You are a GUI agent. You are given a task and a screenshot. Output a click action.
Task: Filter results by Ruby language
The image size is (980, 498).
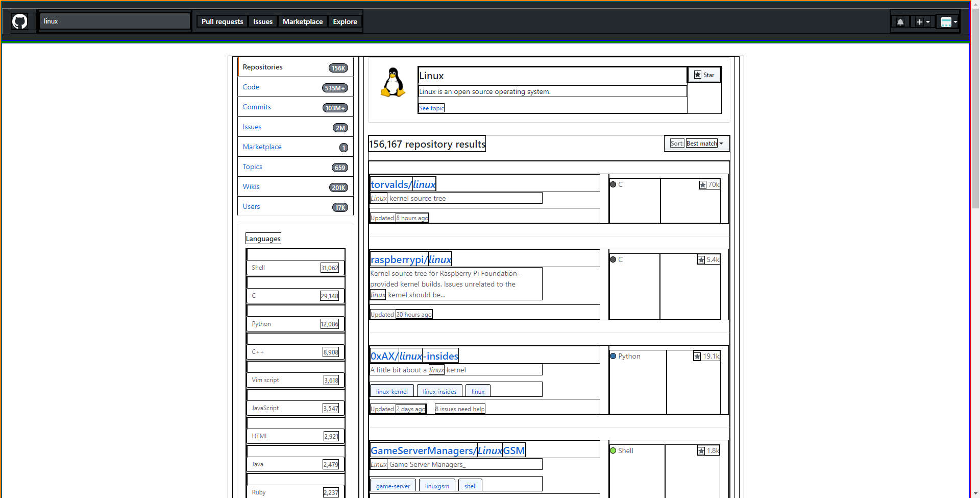tap(296, 492)
